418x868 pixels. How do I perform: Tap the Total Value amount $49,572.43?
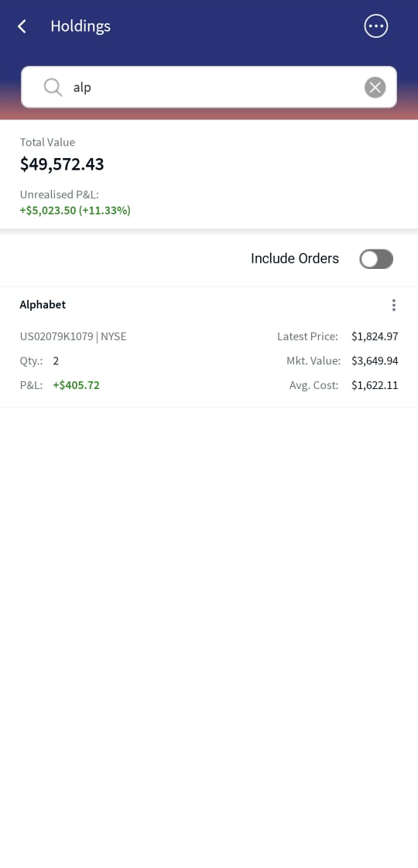coord(62,164)
